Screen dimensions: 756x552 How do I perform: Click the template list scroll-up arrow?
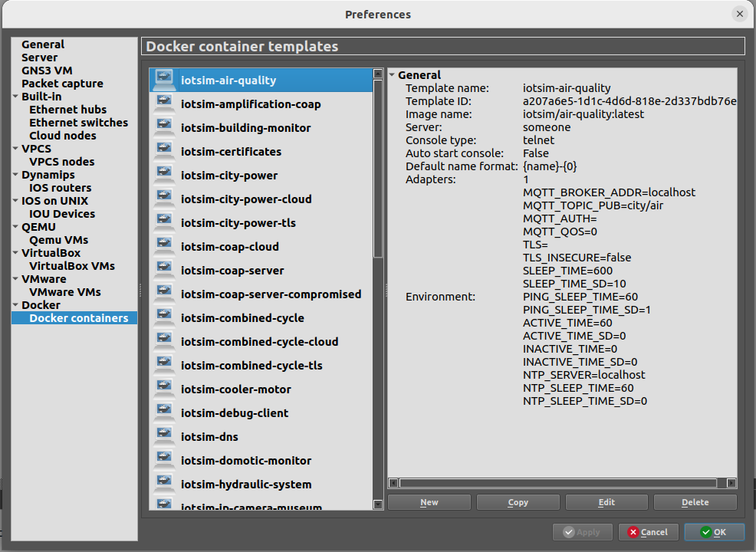pyautogui.click(x=378, y=74)
